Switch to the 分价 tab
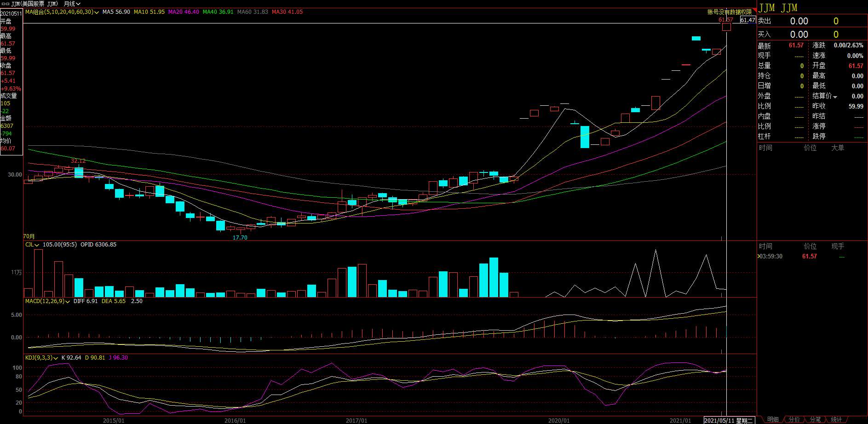The image size is (868, 424). (794, 419)
